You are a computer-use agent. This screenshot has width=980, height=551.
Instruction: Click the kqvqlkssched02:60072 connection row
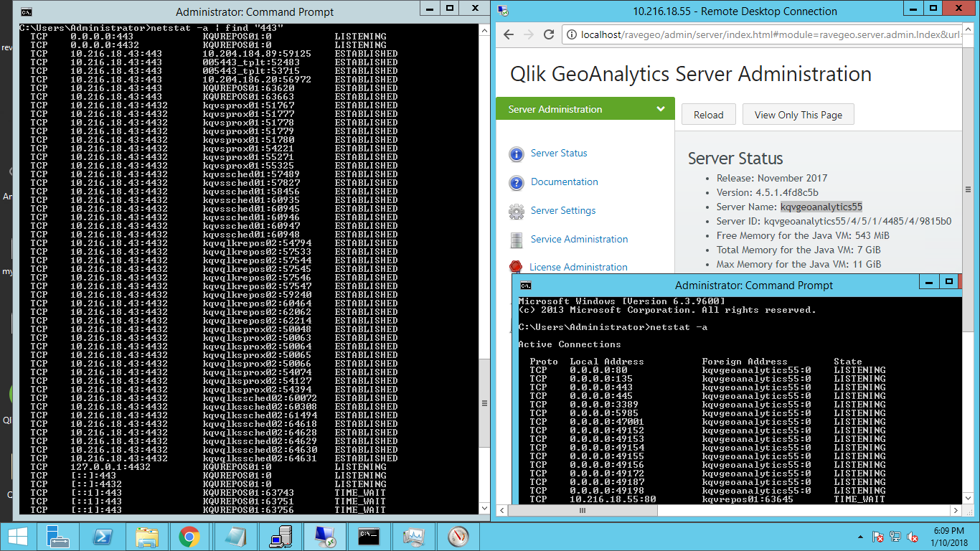point(214,398)
